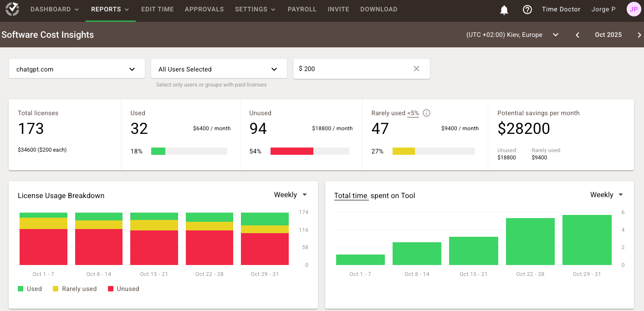644x311 pixels.
Task: Clear the $ 200 cost field
Action: click(x=416, y=69)
